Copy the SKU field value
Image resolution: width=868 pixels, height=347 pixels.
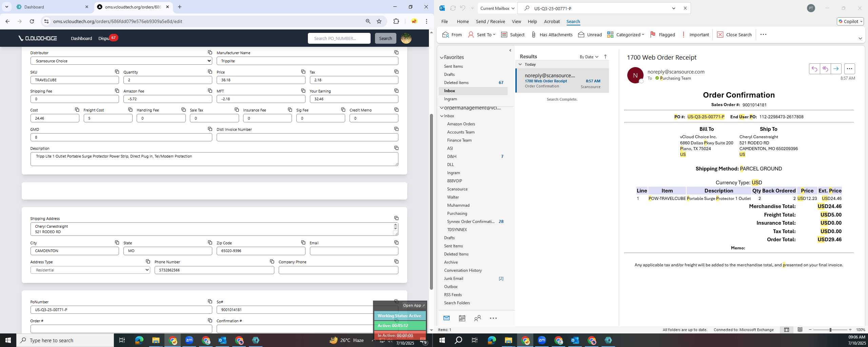[x=117, y=72]
